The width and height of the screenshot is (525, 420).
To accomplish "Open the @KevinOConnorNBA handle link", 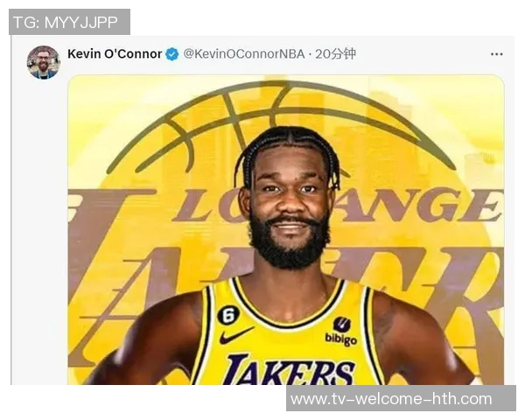I will point(244,54).
